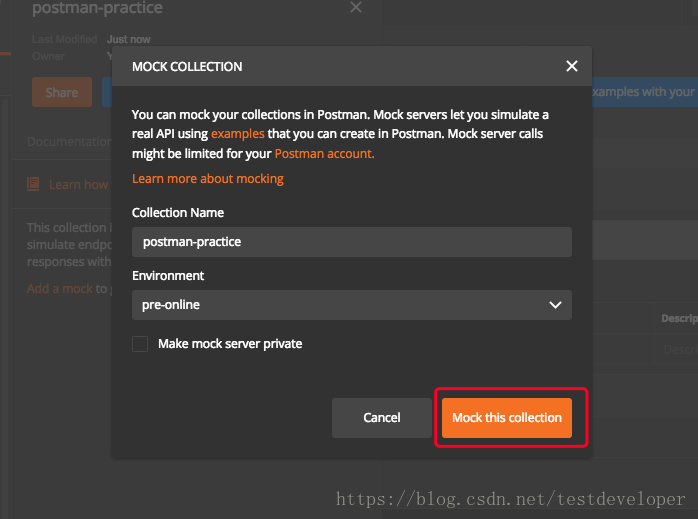Close the postman-practice details panel
698x519 pixels.
tap(356, 8)
